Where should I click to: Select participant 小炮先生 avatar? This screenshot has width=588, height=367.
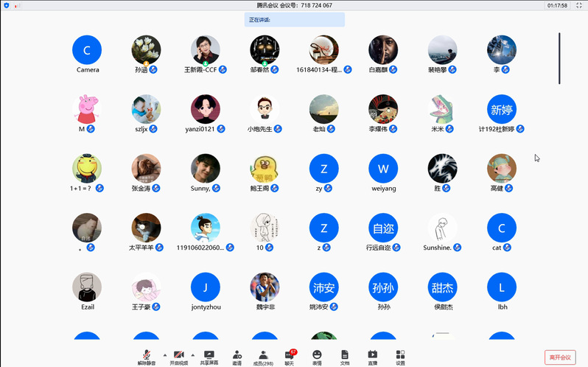[265, 109]
